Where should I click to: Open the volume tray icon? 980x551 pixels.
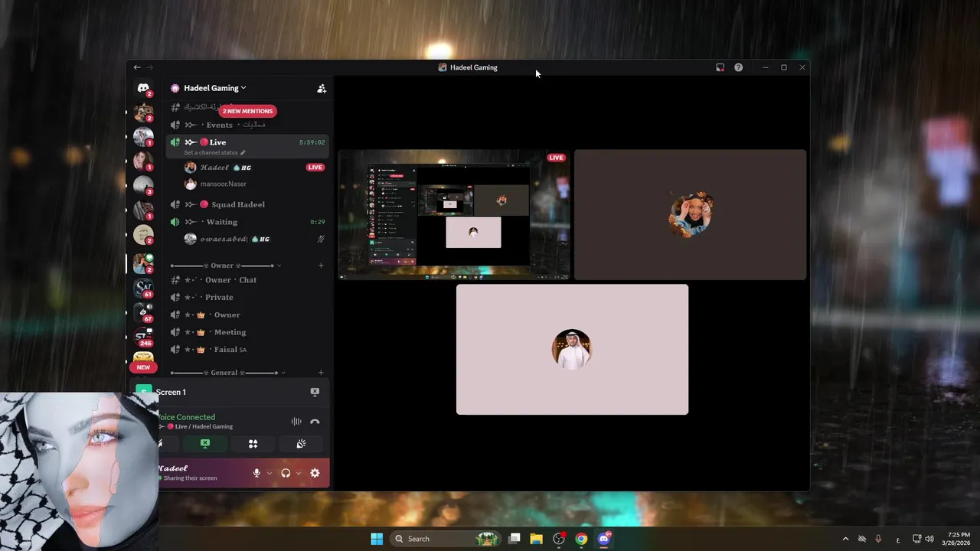tap(929, 539)
